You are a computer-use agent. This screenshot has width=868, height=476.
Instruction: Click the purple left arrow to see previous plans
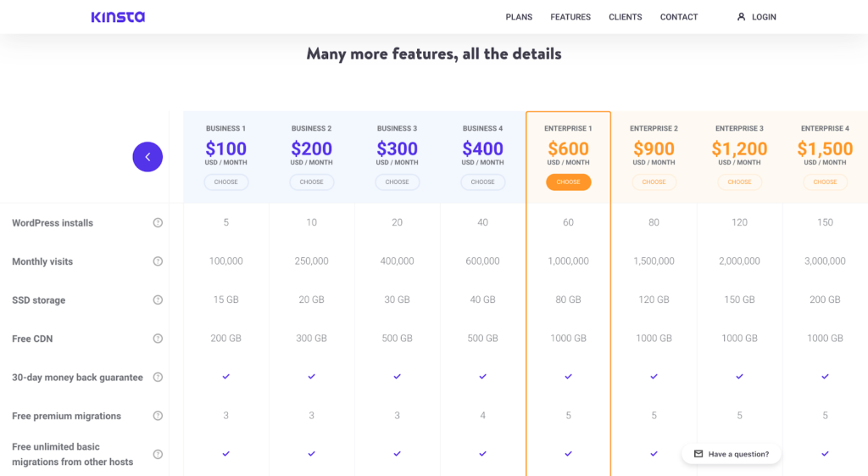[x=147, y=157]
